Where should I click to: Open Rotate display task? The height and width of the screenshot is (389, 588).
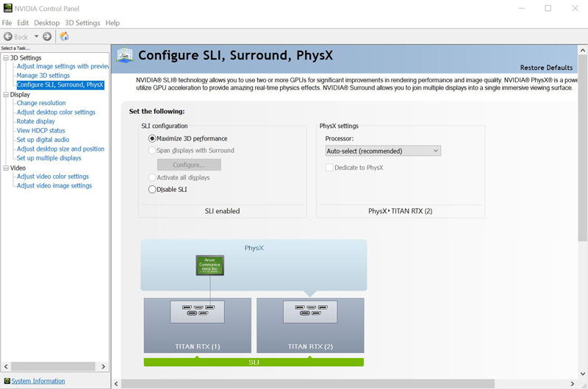click(x=35, y=121)
